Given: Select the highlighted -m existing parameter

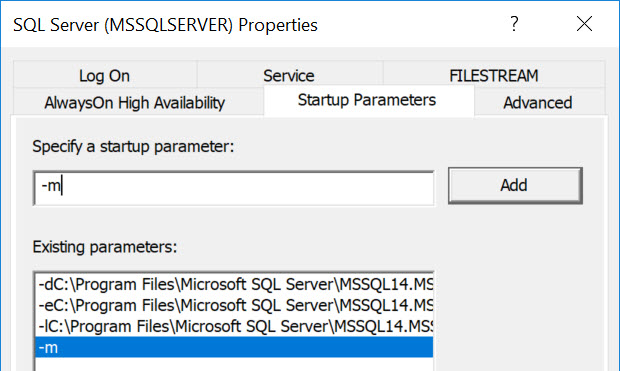Looking at the screenshot, I should (234, 347).
